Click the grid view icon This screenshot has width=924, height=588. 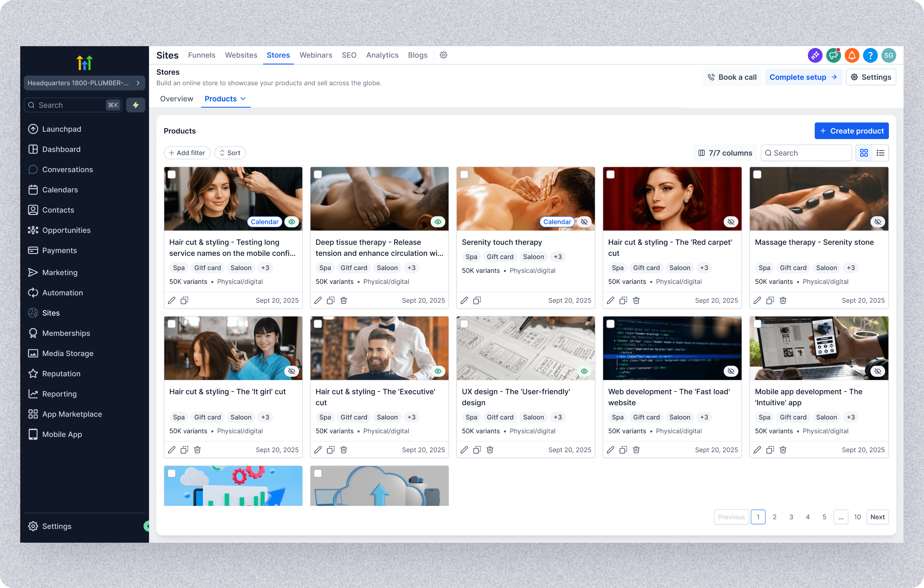(864, 153)
